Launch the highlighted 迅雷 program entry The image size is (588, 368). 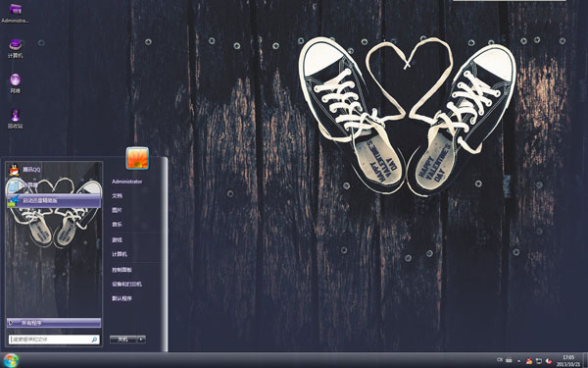(54, 201)
